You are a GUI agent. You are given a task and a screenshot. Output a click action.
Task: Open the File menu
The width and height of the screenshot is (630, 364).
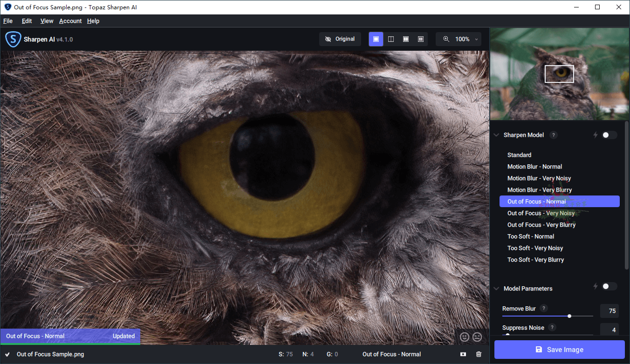8,21
